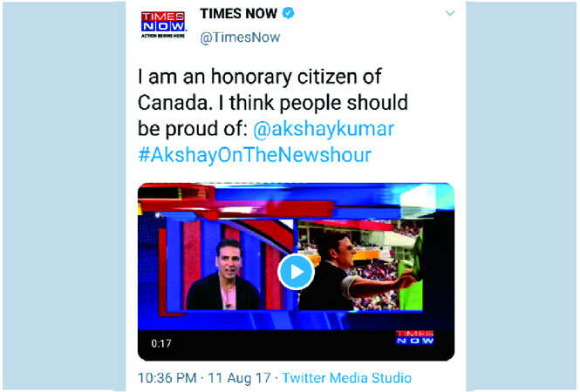This screenshot has height=392, width=580.
Task: Click the 11 Aug 17 tweet date
Action: (239, 378)
